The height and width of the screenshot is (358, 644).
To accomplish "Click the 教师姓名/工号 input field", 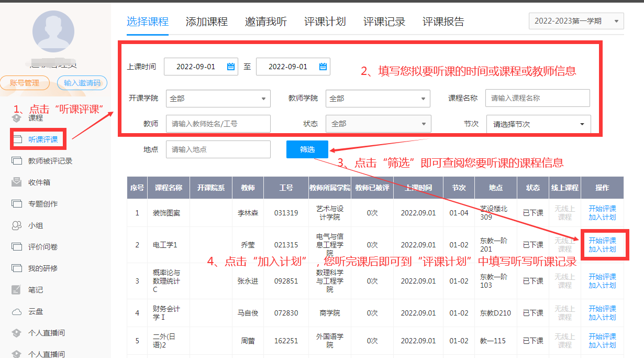I will coord(218,124).
